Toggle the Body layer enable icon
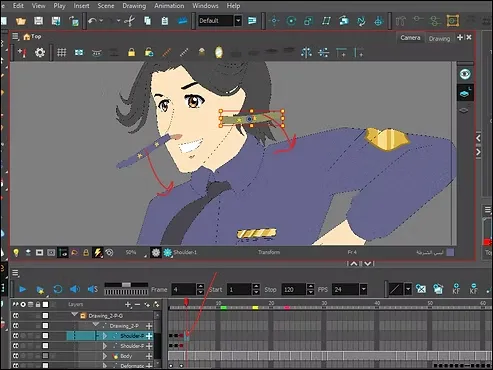The width and height of the screenshot is (493, 370). [x=16, y=356]
